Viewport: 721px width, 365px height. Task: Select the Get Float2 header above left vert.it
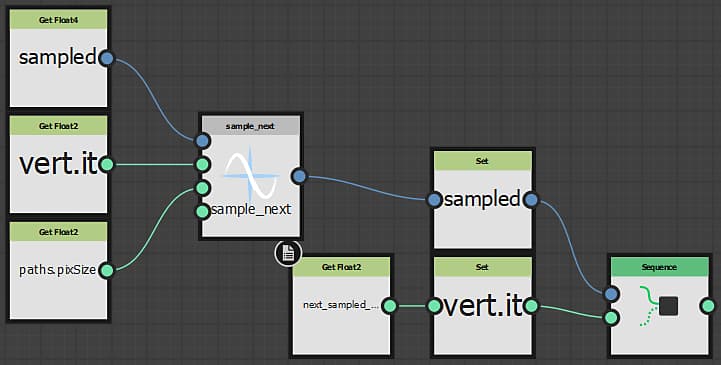(58, 125)
